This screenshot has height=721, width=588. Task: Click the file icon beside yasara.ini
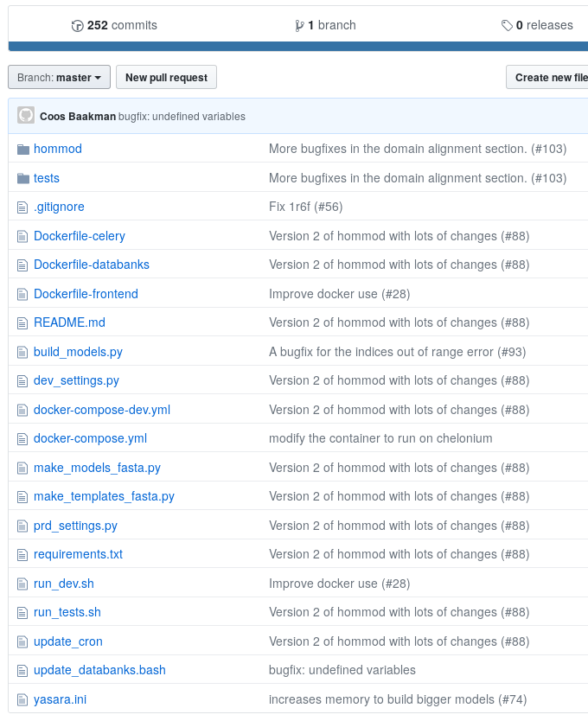23,699
